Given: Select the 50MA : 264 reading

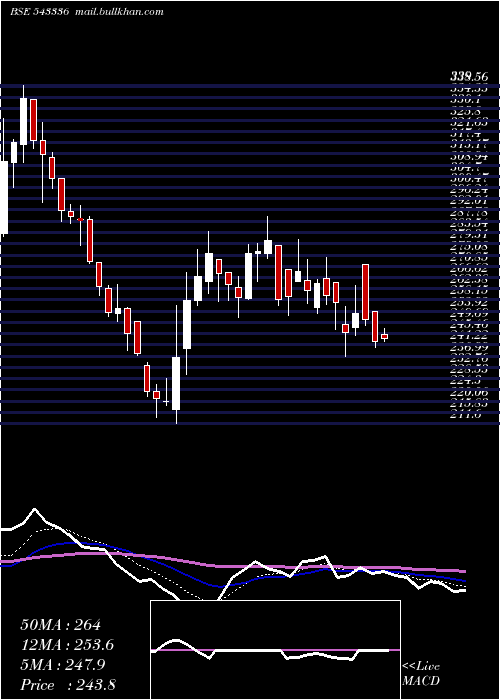Looking at the screenshot, I should (x=61, y=625).
